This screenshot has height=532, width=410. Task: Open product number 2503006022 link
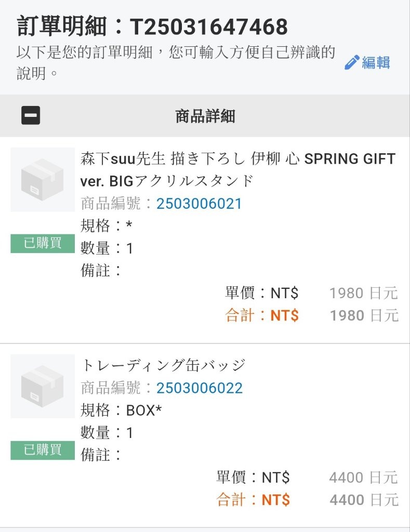click(199, 388)
